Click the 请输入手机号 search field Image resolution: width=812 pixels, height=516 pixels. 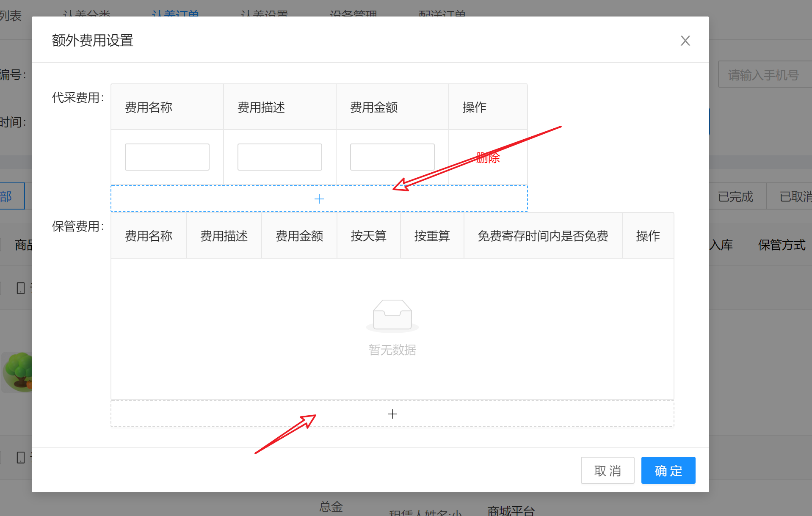coord(764,75)
